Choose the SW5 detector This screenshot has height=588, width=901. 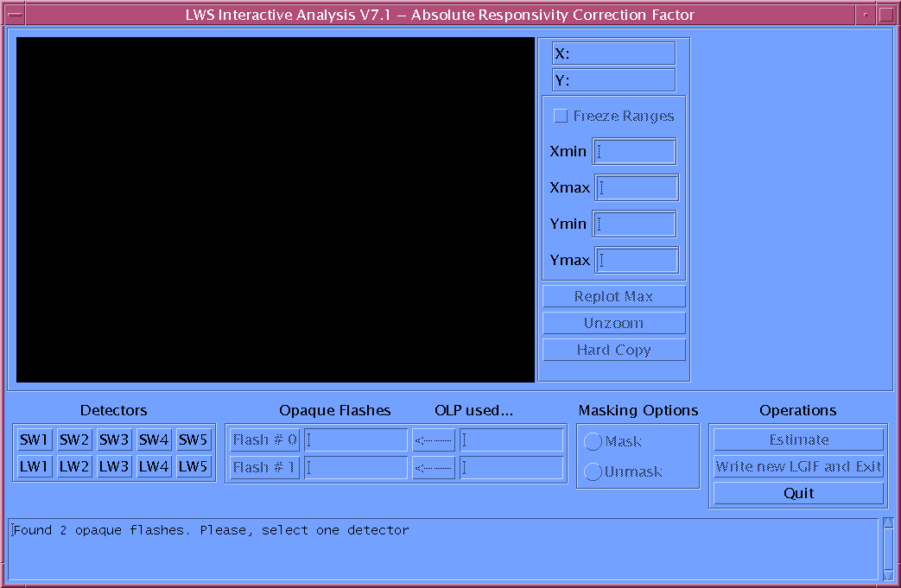pyautogui.click(x=194, y=439)
